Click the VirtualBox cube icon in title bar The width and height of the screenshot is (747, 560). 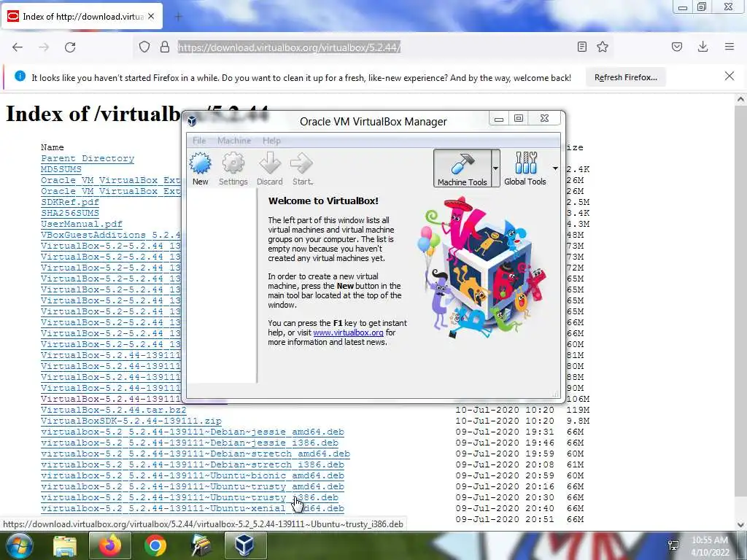click(x=192, y=121)
